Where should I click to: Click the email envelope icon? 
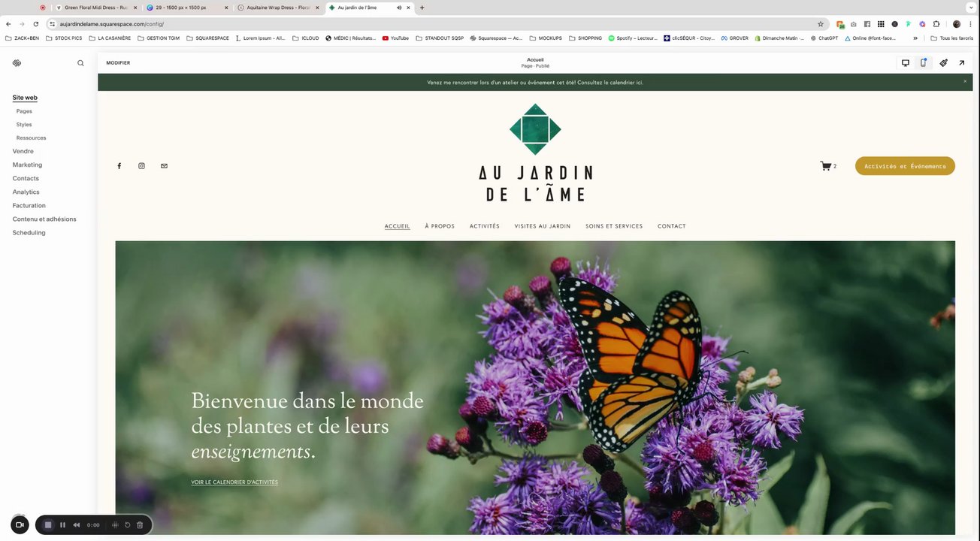pyautogui.click(x=164, y=166)
